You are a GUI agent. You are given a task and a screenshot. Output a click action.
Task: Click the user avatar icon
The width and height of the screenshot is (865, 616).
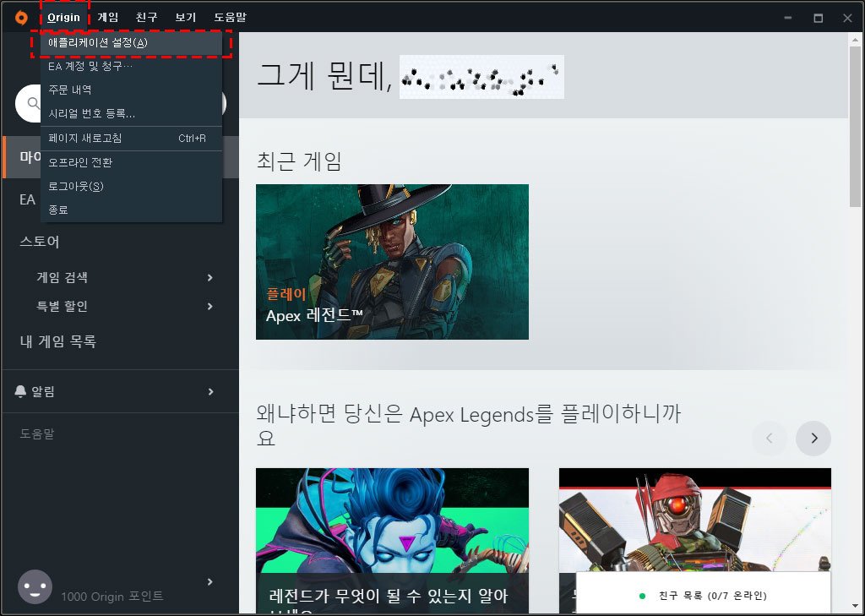tap(35, 586)
